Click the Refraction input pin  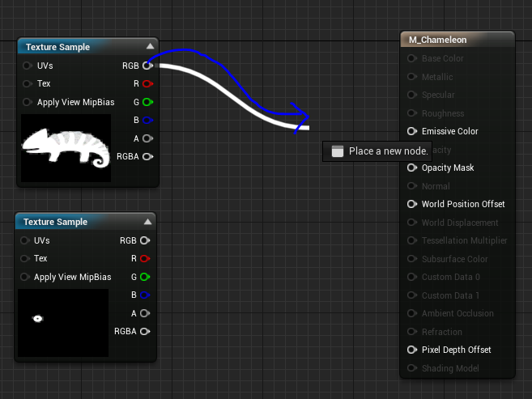pos(412,332)
